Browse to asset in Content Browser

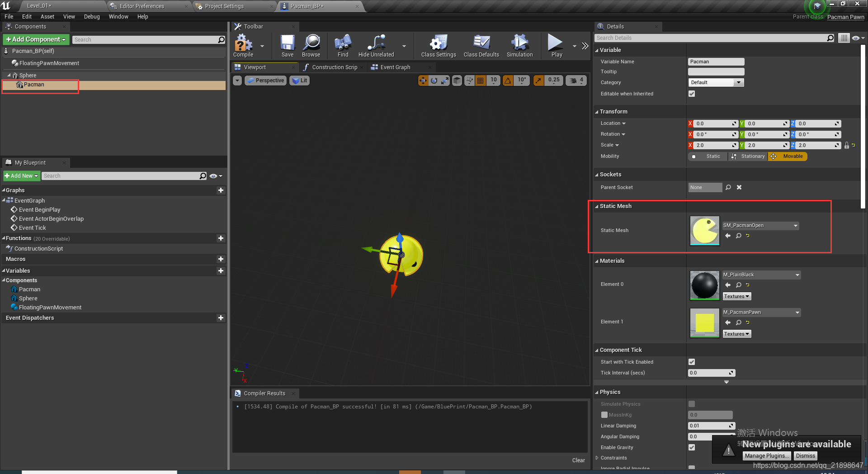[x=311, y=46]
